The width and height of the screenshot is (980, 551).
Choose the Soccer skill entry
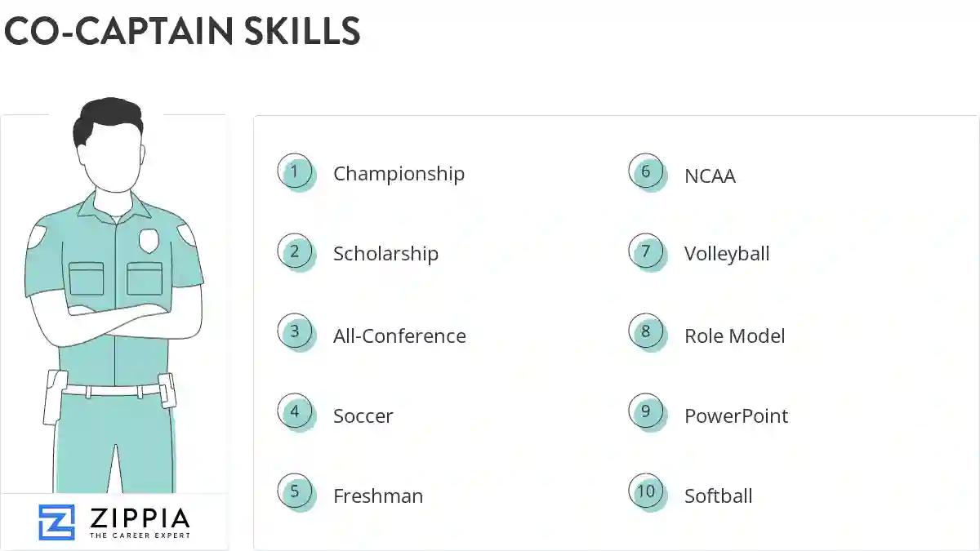click(x=363, y=415)
